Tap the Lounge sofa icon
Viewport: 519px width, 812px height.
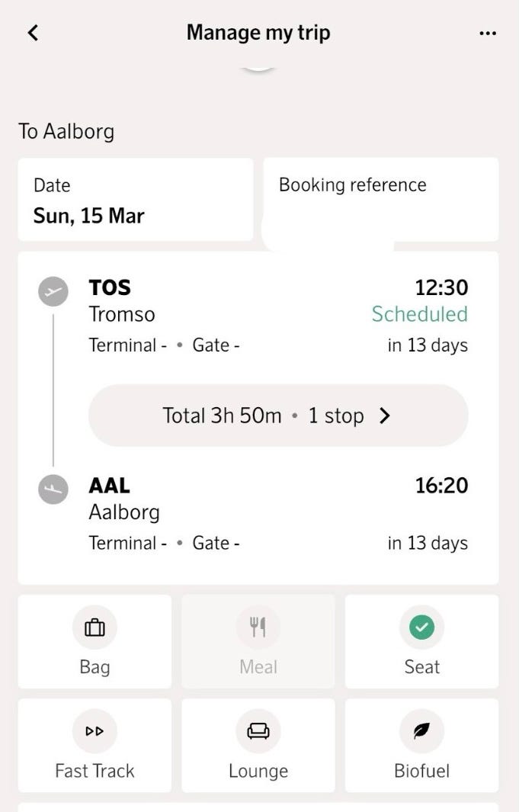point(258,731)
